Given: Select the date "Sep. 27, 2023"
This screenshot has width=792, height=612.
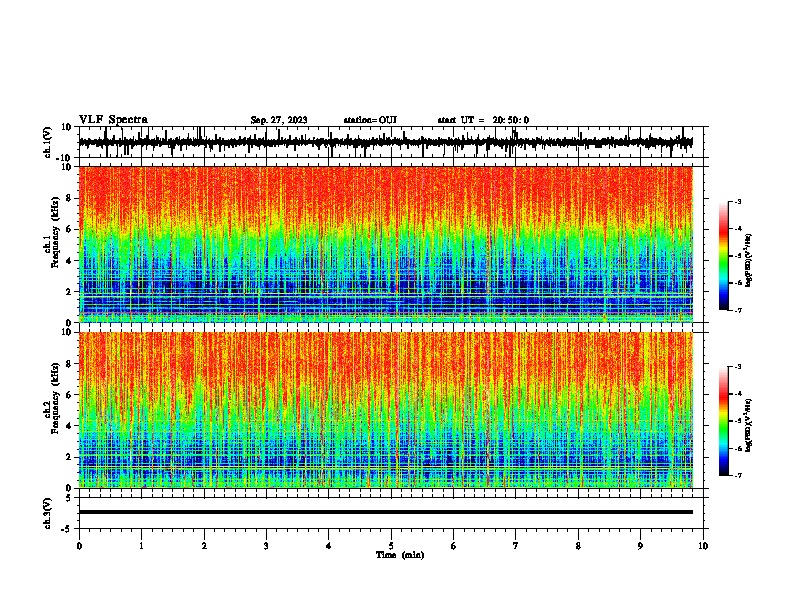Looking at the screenshot, I should coord(279,120).
